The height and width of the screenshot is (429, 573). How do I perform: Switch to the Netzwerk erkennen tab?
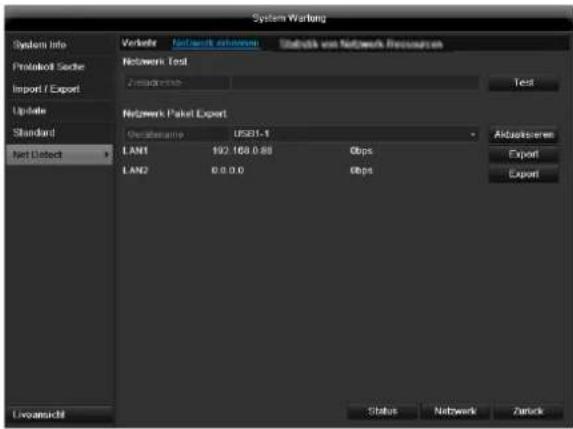tap(216, 43)
